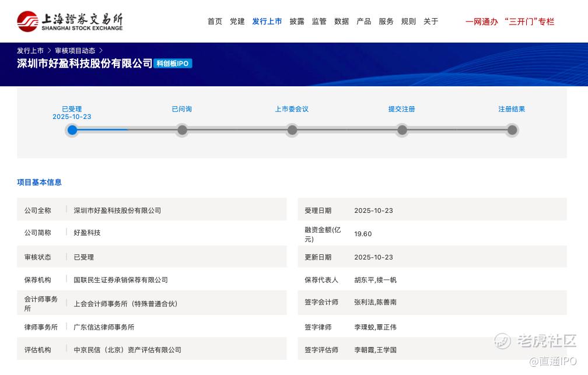Click the 签字会计师 field label
This screenshot has width=588, height=375.
(321, 302)
